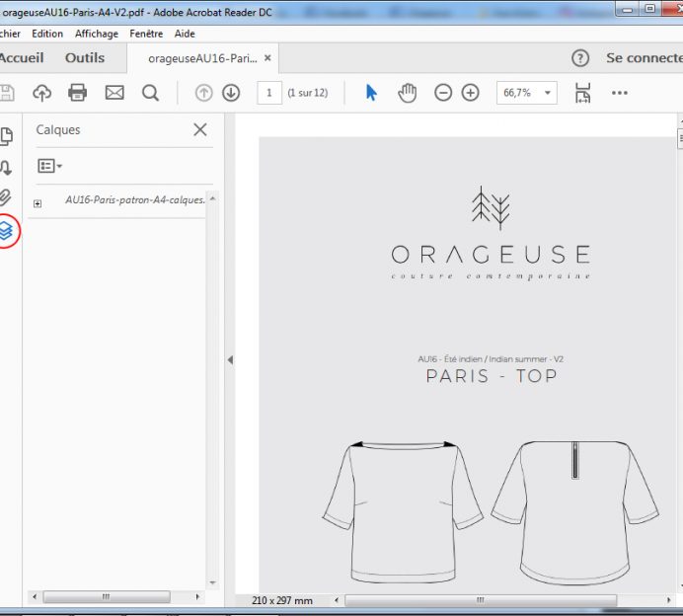This screenshot has width=683, height=616.
Task: Upload file to cloud icon
Action: 41,93
